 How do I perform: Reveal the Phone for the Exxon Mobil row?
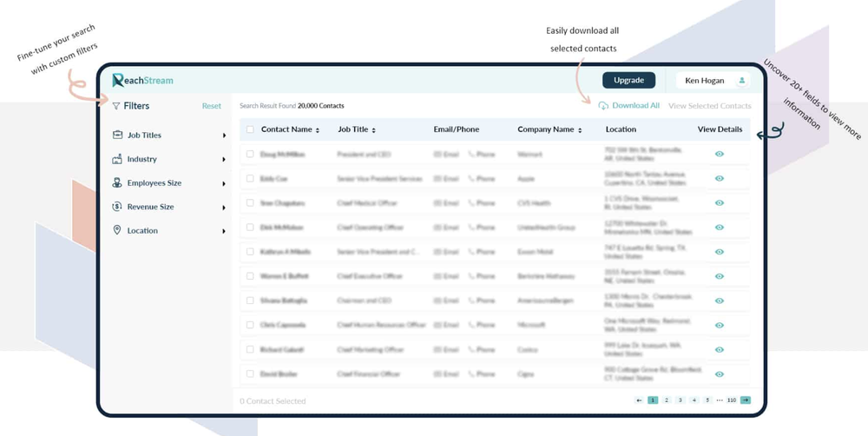tap(481, 252)
